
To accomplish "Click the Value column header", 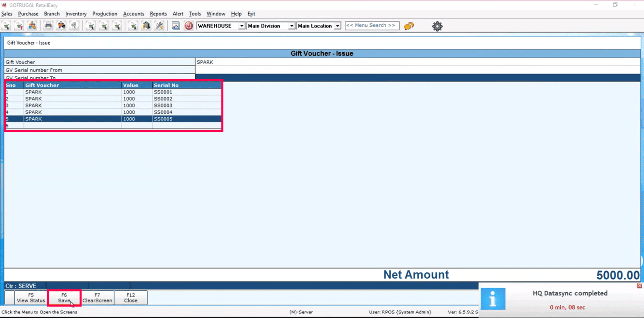I will pos(137,85).
